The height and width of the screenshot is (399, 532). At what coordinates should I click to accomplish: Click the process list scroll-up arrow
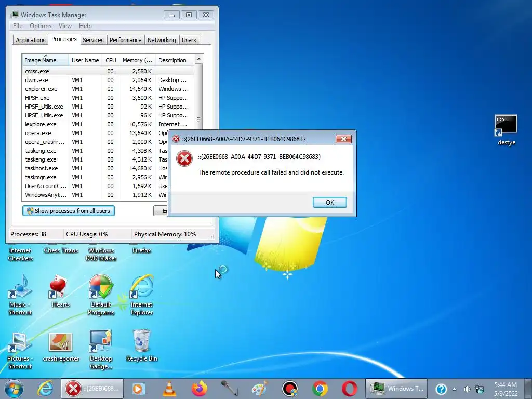199,59
